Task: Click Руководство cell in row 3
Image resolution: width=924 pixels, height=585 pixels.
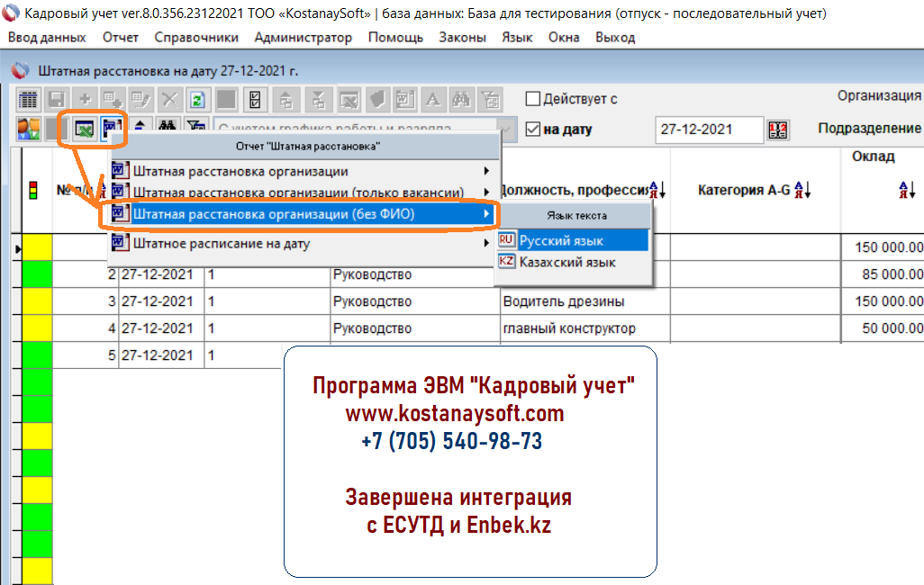Action: pos(414,301)
